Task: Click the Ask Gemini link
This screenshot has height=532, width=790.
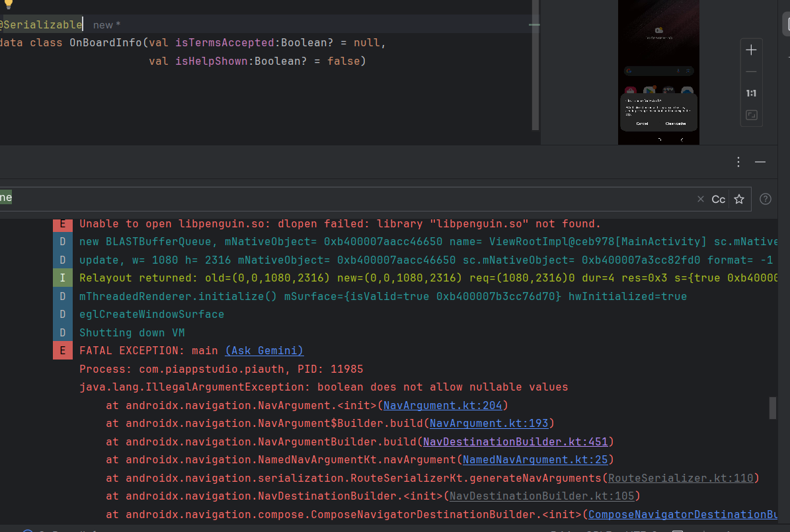Action: pyautogui.click(x=264, y=350)
